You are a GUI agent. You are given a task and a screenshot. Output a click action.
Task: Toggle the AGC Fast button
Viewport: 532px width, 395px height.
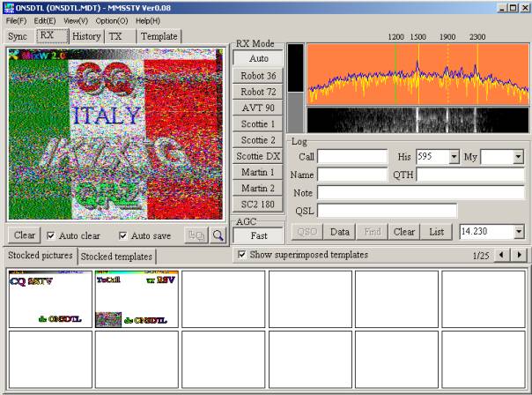point(258,235)
